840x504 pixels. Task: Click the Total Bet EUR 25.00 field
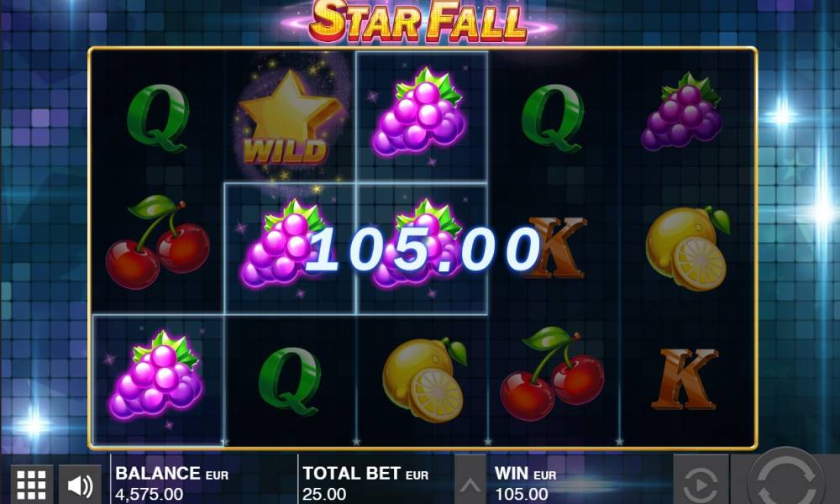365,483
